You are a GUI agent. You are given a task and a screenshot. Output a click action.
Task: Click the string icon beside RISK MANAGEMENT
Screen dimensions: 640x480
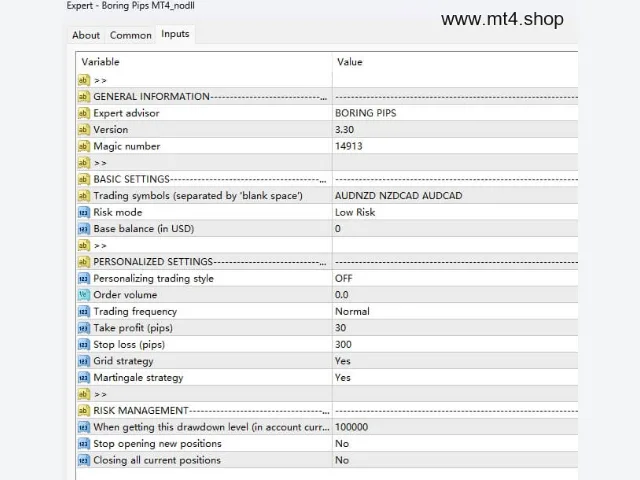83,411
